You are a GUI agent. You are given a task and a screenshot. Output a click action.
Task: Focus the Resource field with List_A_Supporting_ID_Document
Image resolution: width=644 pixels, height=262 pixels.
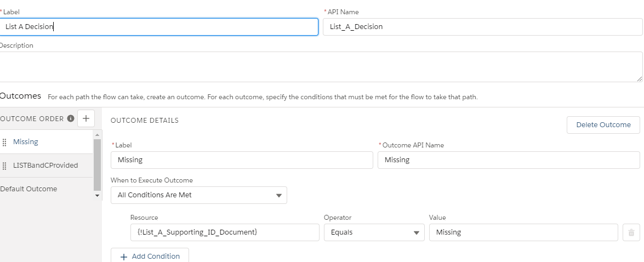click(225, 232)
